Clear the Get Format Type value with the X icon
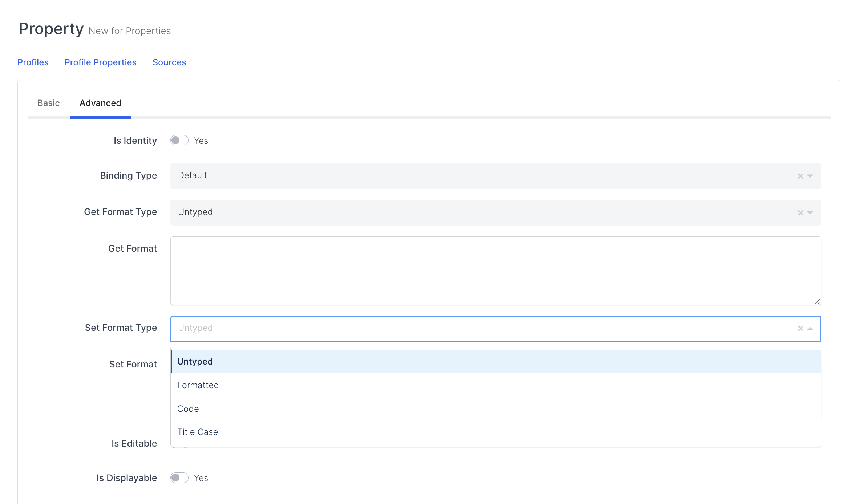The image size is (850, 504). pos(800,213)
